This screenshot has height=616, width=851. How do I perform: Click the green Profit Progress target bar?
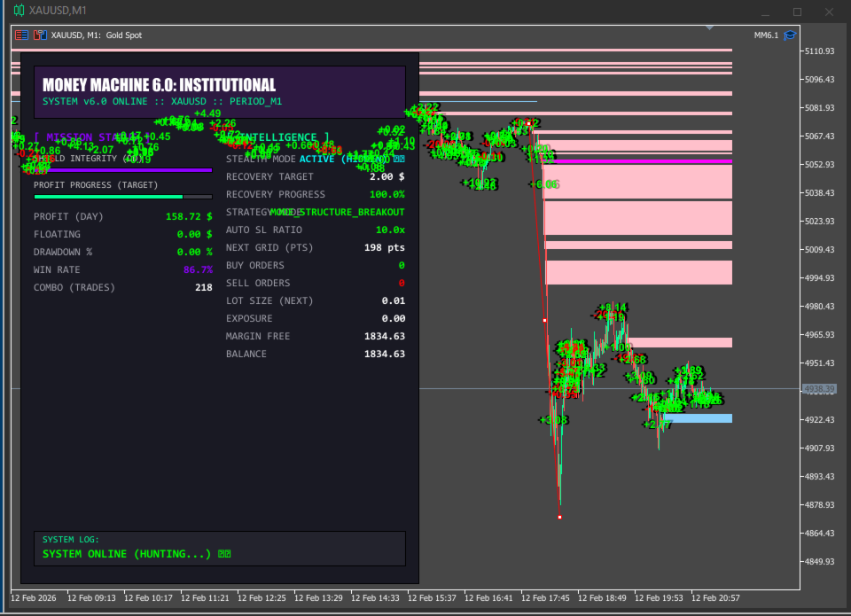pos(123,197)
